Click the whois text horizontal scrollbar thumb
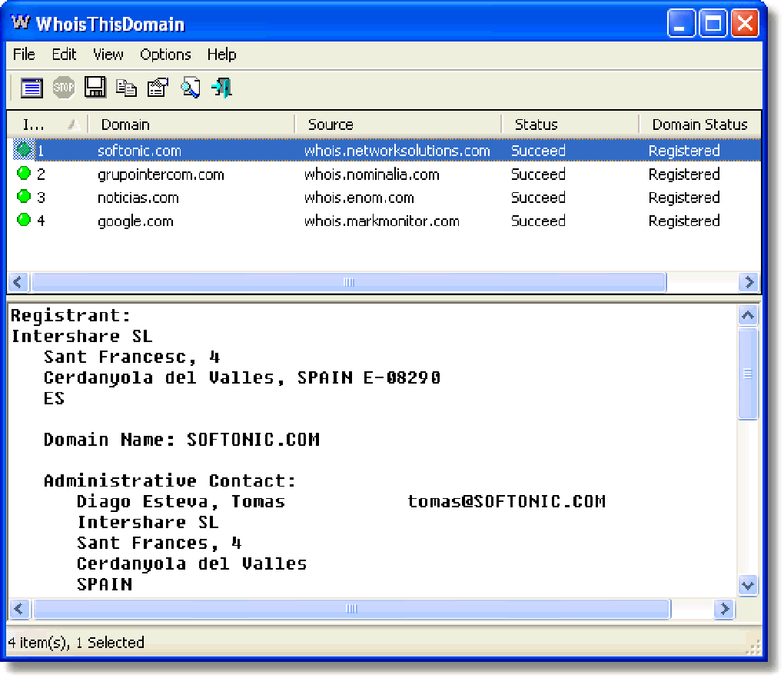The image size is (784, 678). (x=351, y=609)
